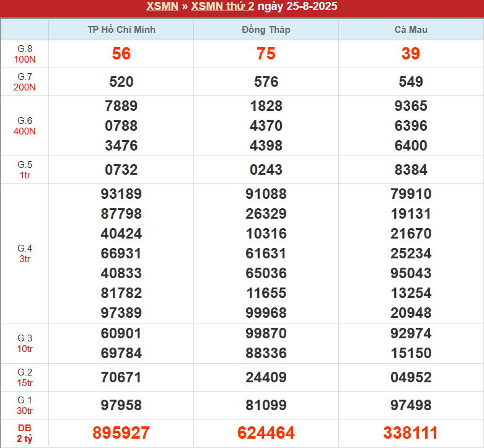The height and width of the screenshot is (448, 484).
Task: Click the special prize number 895927
Action: point(121,433)
